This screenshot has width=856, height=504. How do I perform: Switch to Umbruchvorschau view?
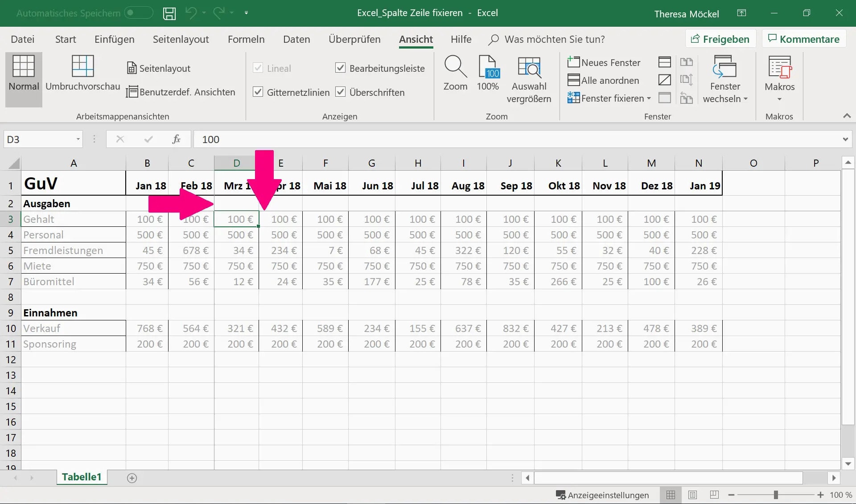(x=83, y=74)
